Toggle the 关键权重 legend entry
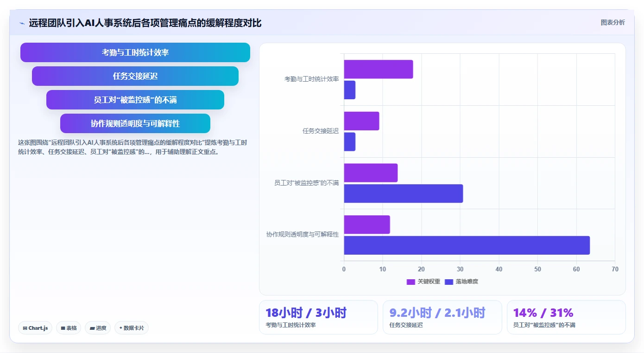Viewport: 644px width, 353px height. coord(423,282)
